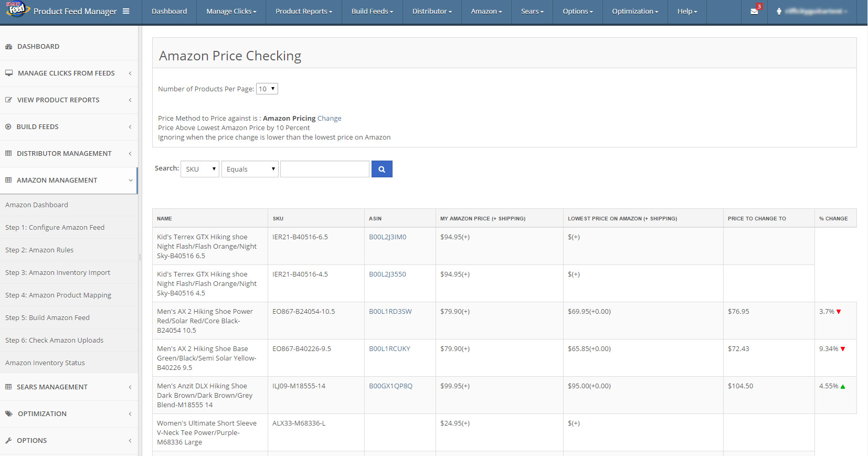The height and width of the screenshot is (456, 868).
Task: Open the SKU search field dropdown
Action: (200, 169)
